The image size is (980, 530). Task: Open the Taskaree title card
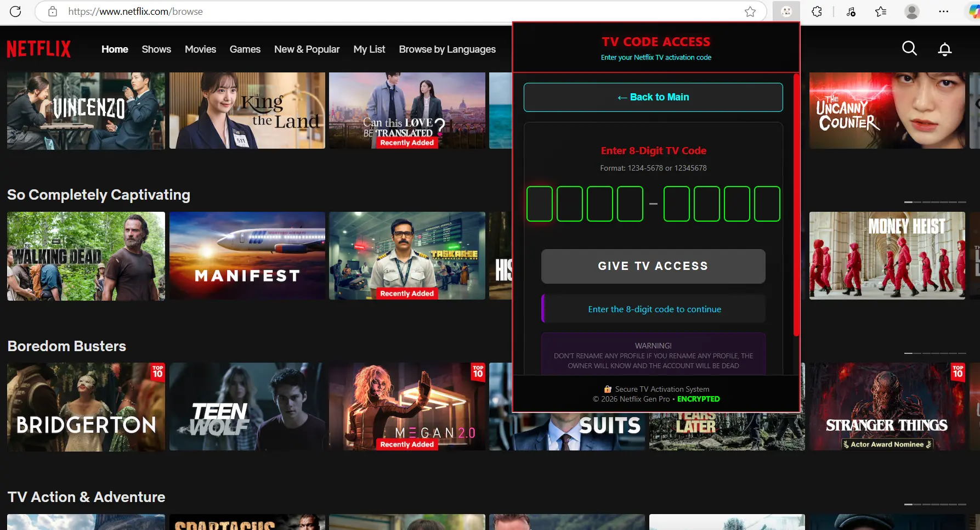coord(407,256)
